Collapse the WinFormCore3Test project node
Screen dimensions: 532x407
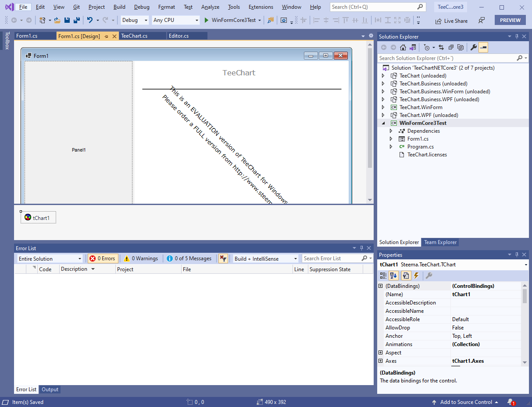pyautogui.click(x=383, y=123)
